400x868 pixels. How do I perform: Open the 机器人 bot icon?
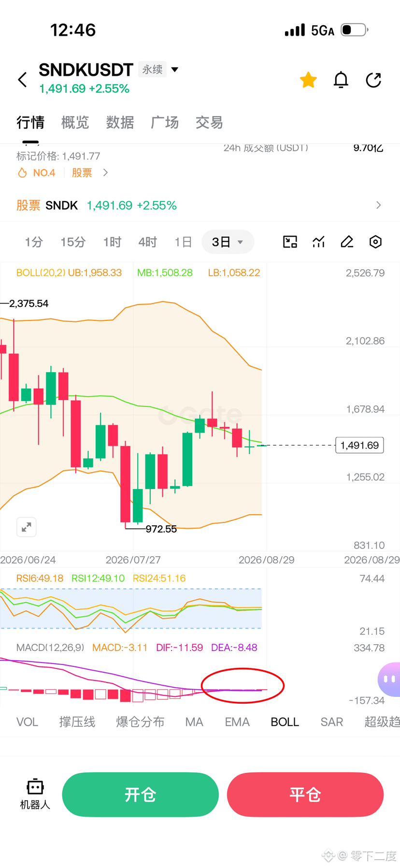click(35, 794)
